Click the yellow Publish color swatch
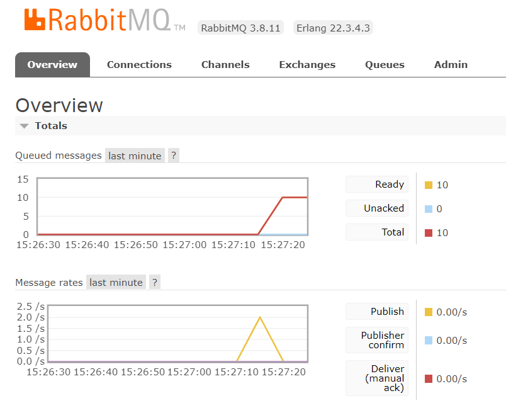Image resolution: width=506 pixels, height=420 pixels. tap(429, 312)
